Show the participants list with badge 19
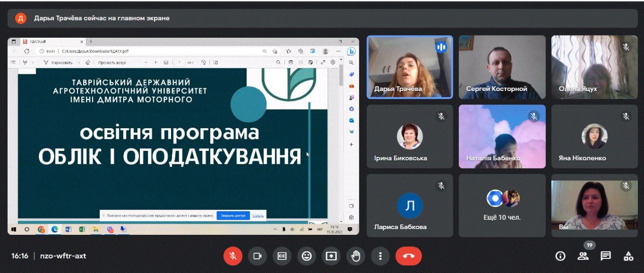644x273 pixels. 583,256
